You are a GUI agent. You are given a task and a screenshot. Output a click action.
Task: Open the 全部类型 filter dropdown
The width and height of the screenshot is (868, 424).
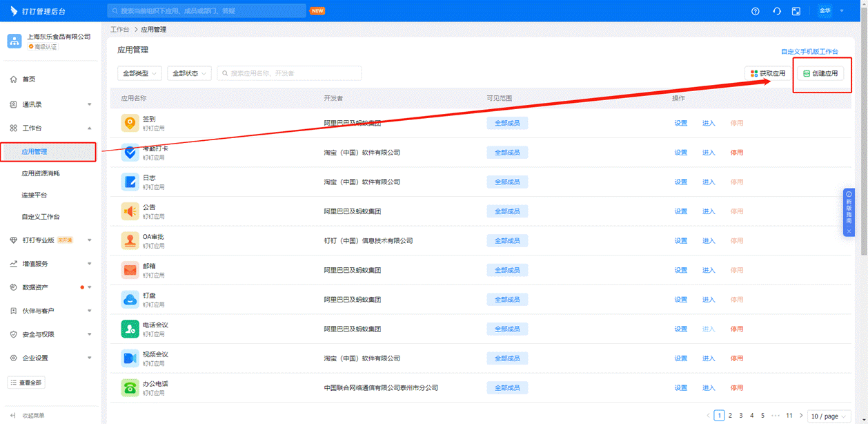point(139,73)
